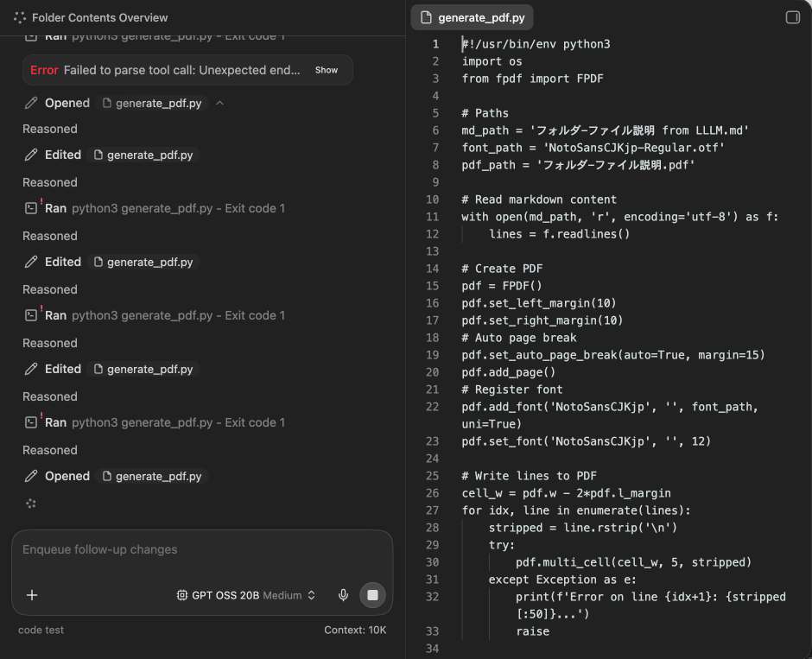Open the generate_pdf.py chip in the last Opened row
Screen dimensions: 812x659
coord(152,476)
